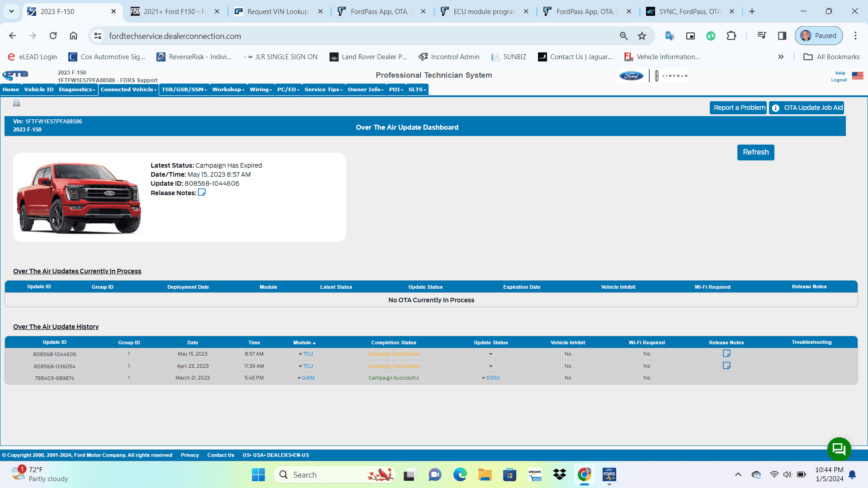Click the Ford oval logo
The height and width of the screenshot is (488, 868).
coord(631,76)
